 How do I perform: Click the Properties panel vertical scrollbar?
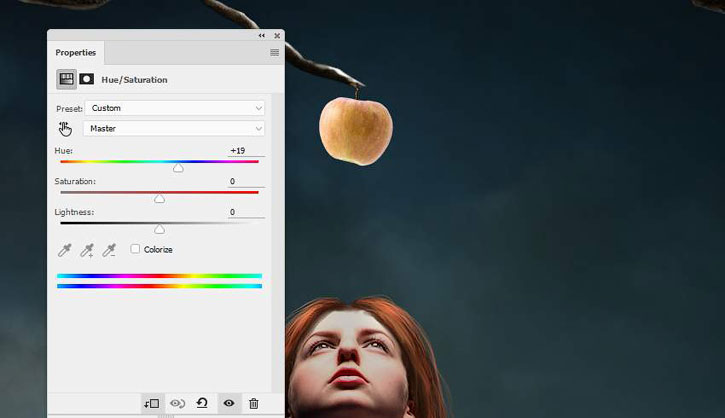278,242
